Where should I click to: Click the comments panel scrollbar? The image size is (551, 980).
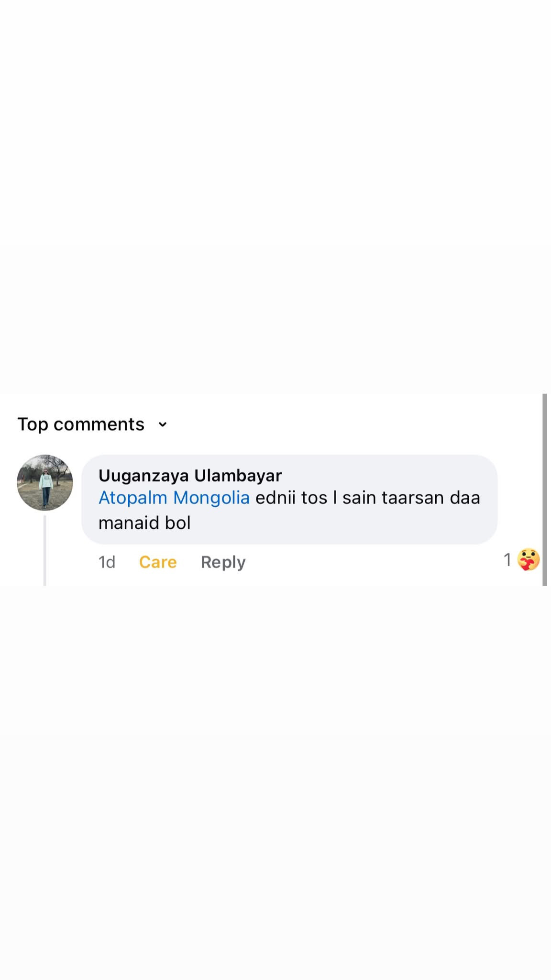pyautogui.click(x=544, y=489)
